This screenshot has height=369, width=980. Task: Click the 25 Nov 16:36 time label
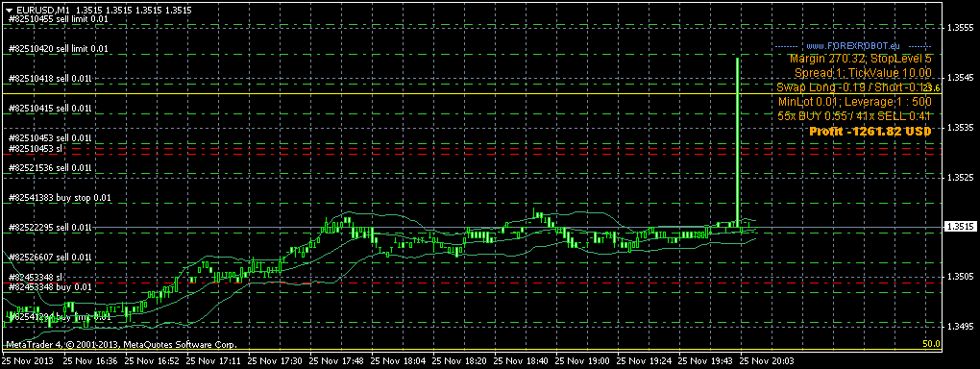point(90,361)
